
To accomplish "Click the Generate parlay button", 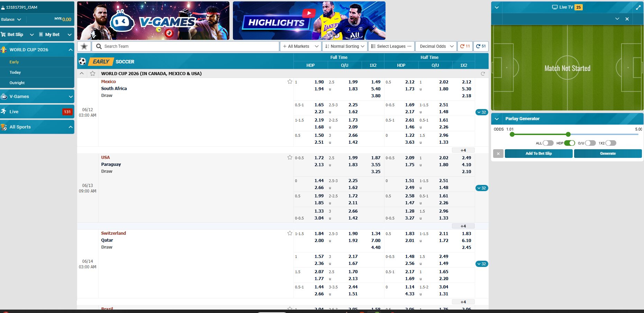I will point(608,153).
